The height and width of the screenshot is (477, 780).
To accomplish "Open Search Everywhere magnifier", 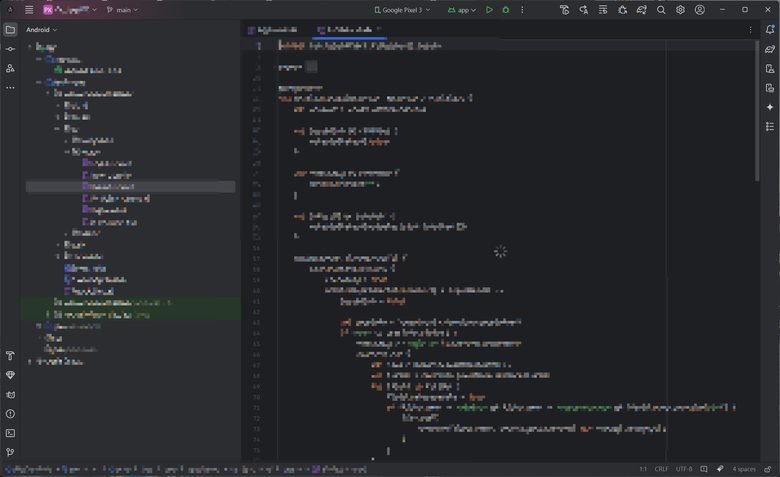I will pyautogui.click(x=661, y=9).
